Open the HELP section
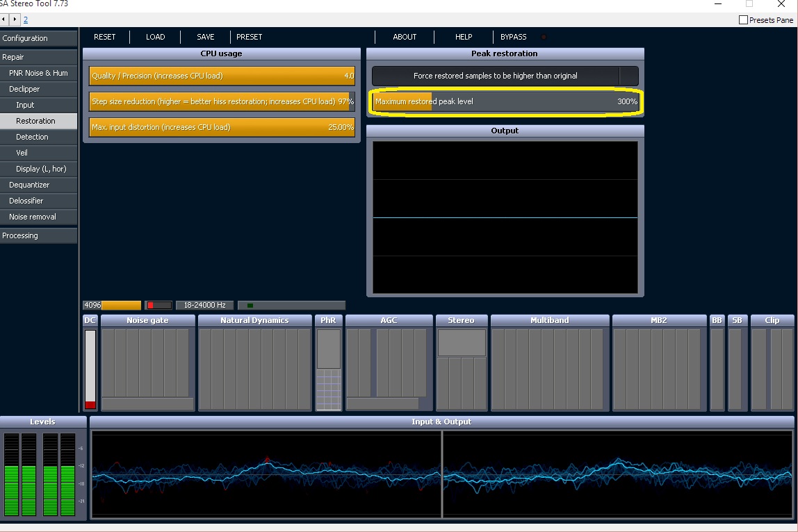Screen dimensions: 798x532 pyautogui.click(x=464, y=37)
